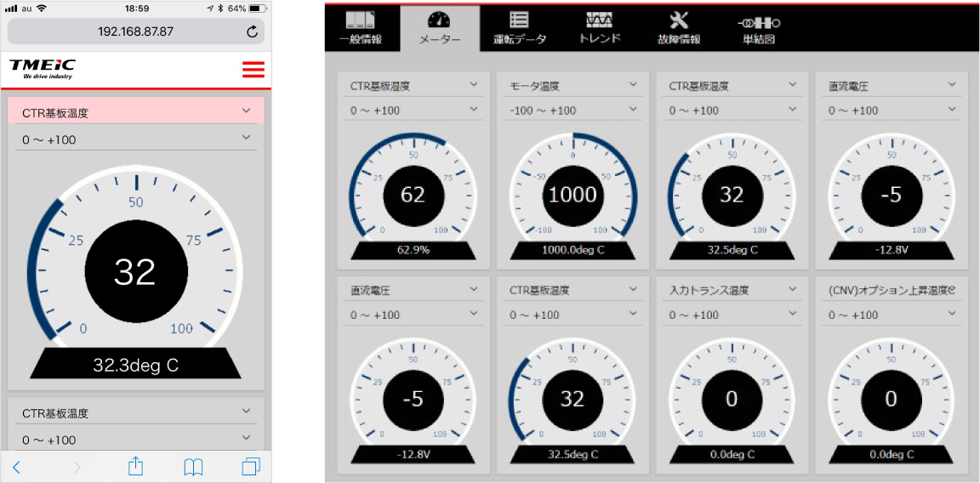Viewport: 980px width, 483px height.
Task: Open the red hamburger menu beside TMEiC logo
Action: [253, 70]
